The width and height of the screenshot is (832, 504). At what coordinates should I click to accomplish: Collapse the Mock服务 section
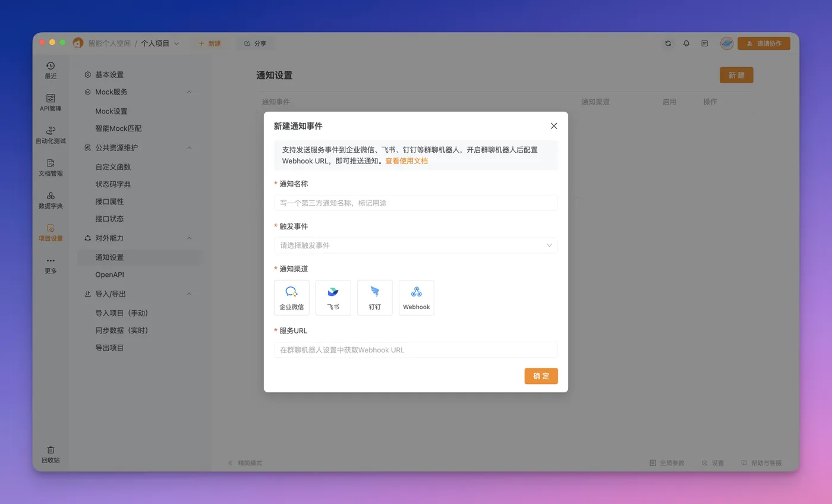pos(189,92)
